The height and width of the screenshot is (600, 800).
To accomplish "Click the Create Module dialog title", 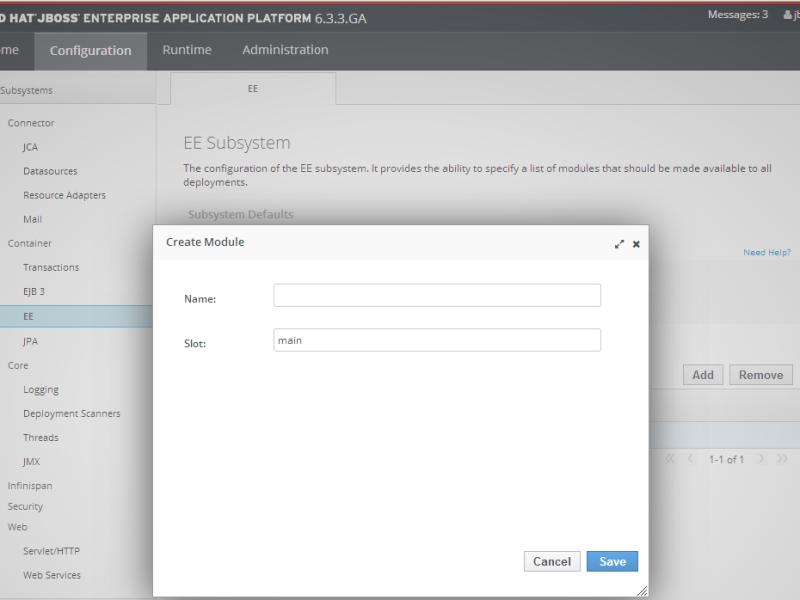I will click(x=205, y=242).
